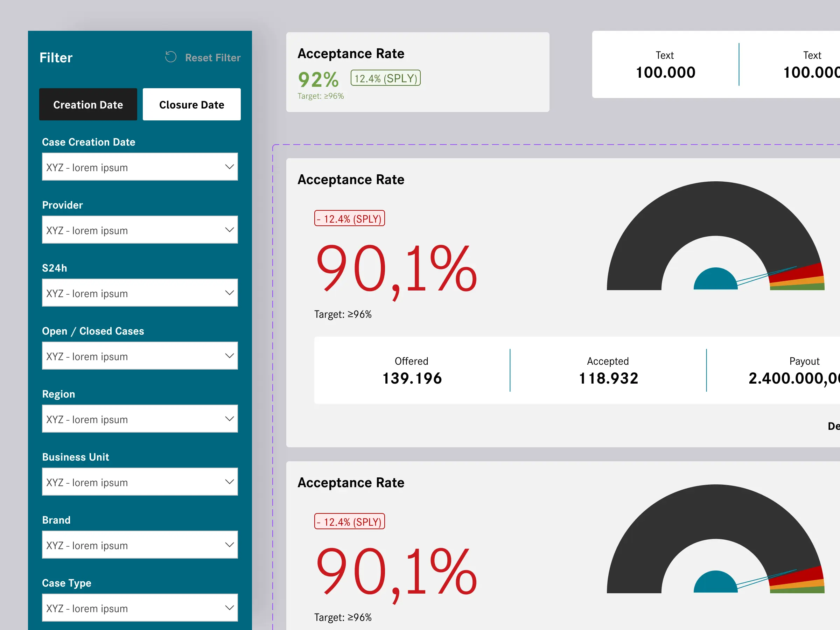Viewport: 840px width, 630px height.
Task: Open the S24h dropdown list
Action: pyautogui.click(x=140, y=293)
